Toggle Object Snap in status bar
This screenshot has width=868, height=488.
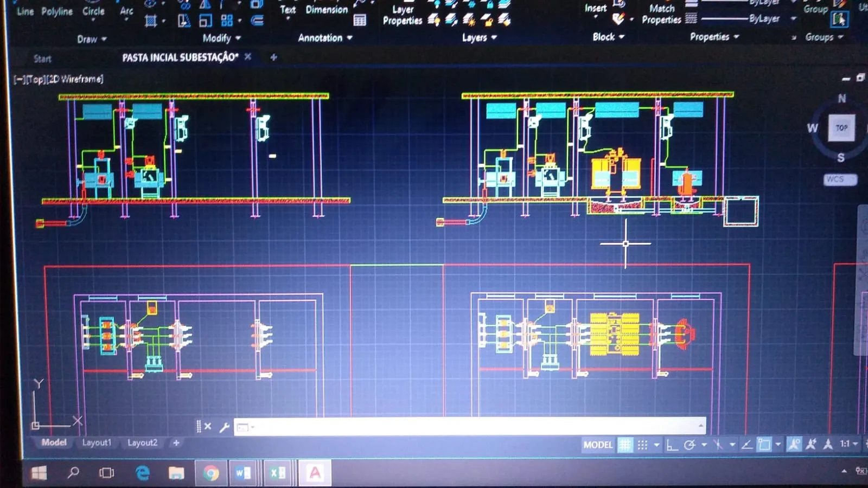(x=764, y=445)
